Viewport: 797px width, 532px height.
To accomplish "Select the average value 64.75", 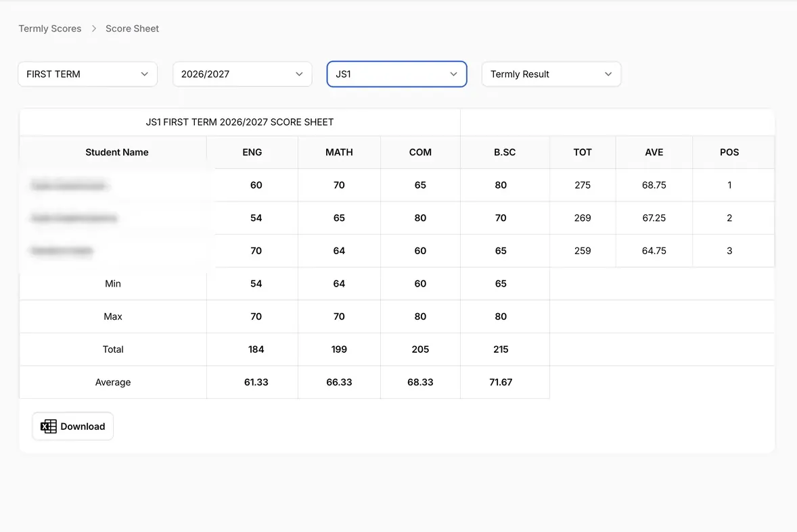I will (654, 251).
